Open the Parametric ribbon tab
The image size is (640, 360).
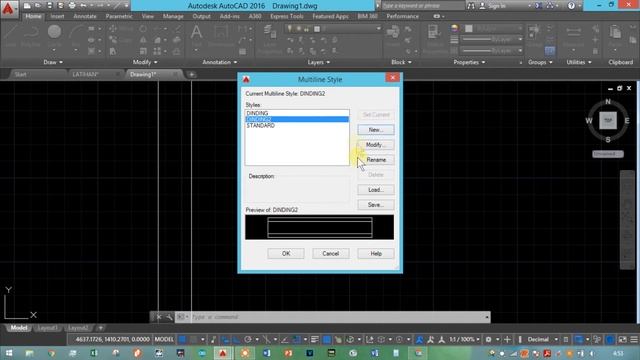pyautogui.click(x=119, y=16)
